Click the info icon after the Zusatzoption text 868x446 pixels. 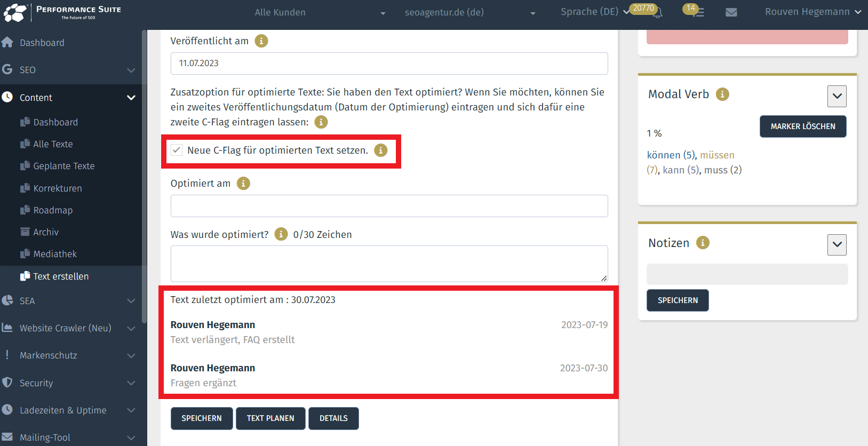(321, 122)
